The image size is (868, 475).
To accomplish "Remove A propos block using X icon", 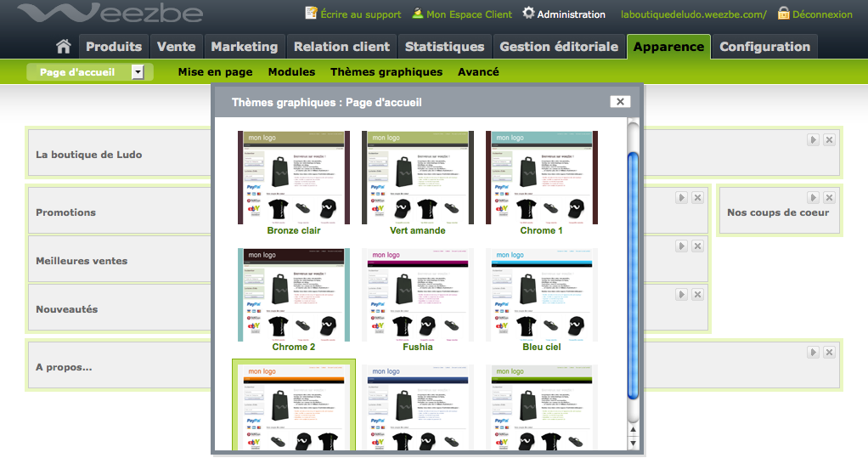I will (x=829, y=352).
